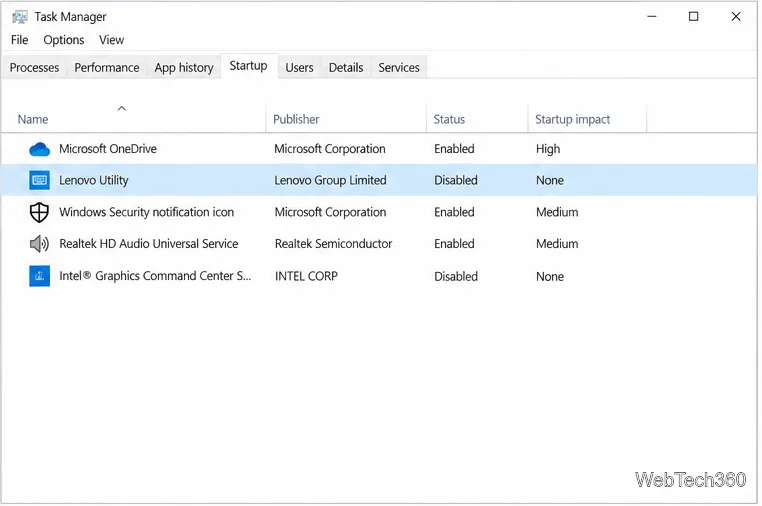762x506 pixels.
Task: Sort by the Publisher column header
Action: [x=346, y=120]
